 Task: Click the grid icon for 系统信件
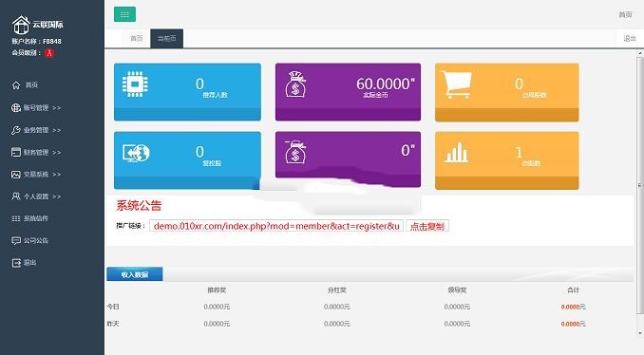tap(16, 218)
